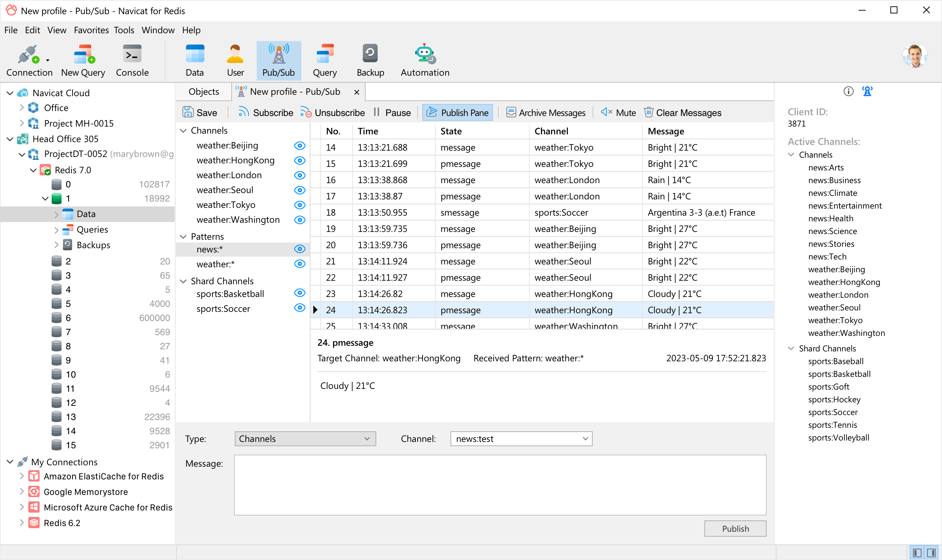Toggle left pane layout button in status bar
The image size is (942, 560).
(918, 553)
